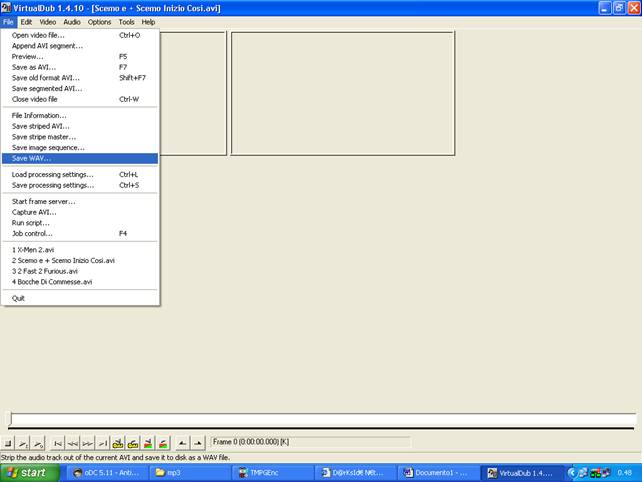Choose Save image sequence
The height and width of the screenshot is (482, 642).
pyautogui.click(x=80, y=147)
